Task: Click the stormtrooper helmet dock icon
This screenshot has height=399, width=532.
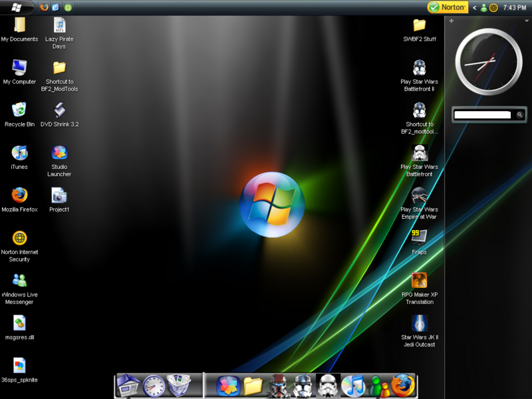Action: (328, 386)
